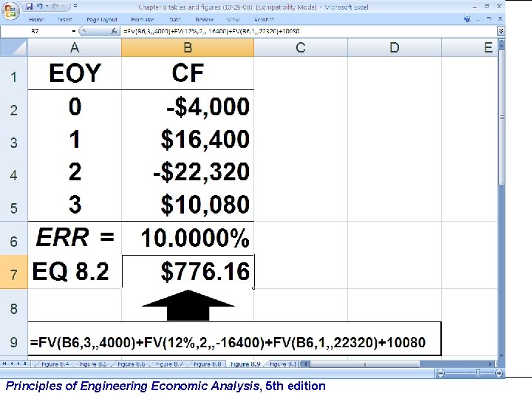The height and width of the screenshot is (399, 532).
Task: Select row 6 header
Action: (13, 238)
